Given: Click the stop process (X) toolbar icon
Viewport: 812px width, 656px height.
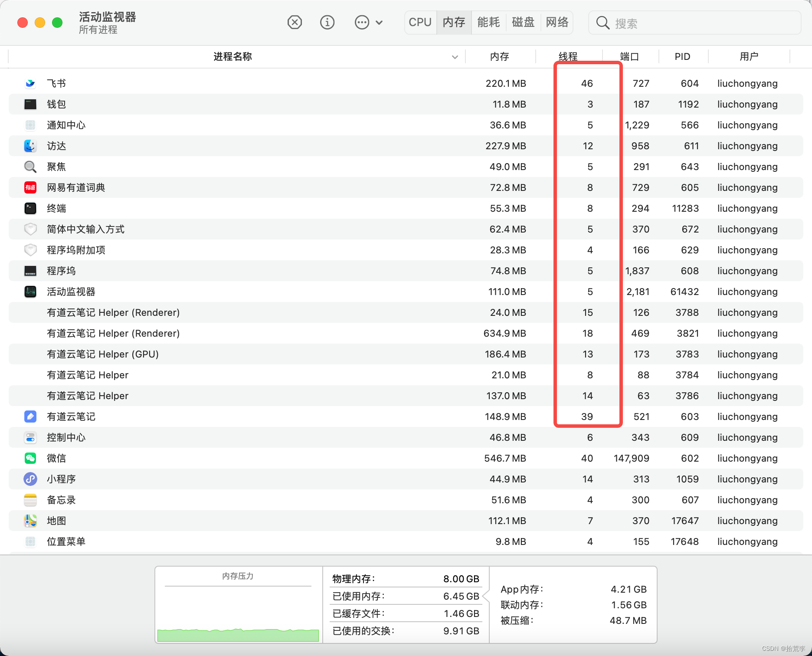Looking at the screenshot, I should (295, 22).
